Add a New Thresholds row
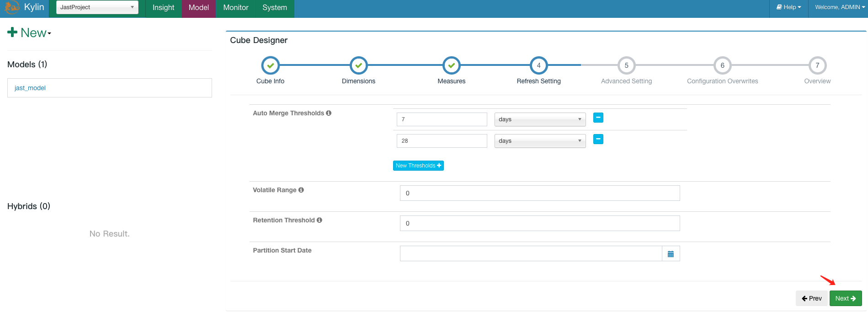The image size is (868, 334). [418, 166]
